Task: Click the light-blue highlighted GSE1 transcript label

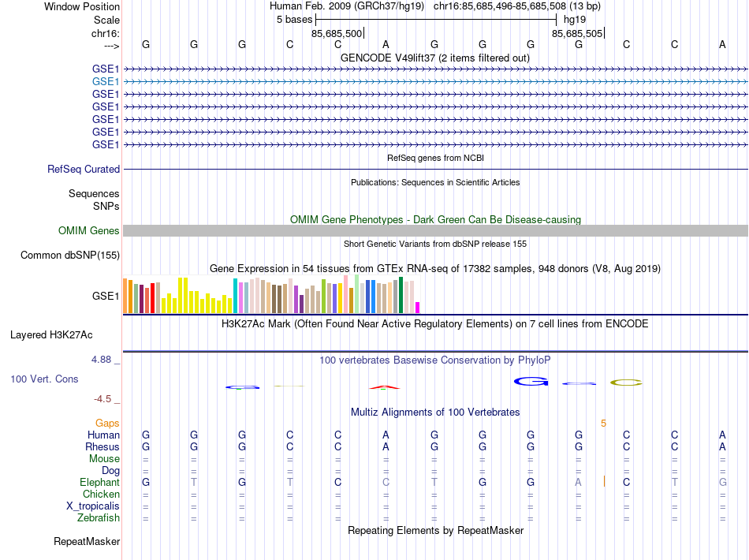Action: click(x=105, y=82)
